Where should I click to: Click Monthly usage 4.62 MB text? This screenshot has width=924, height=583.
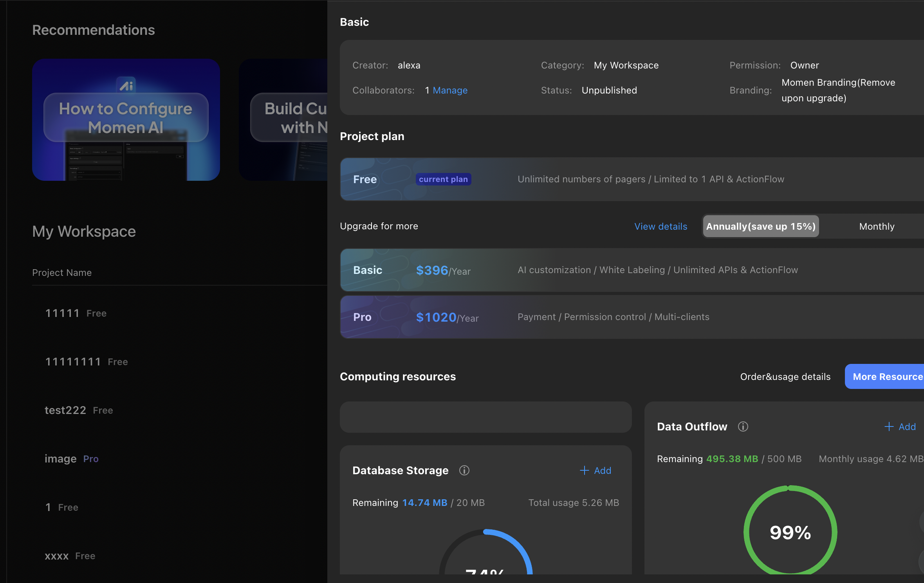[x=871, y=459]
